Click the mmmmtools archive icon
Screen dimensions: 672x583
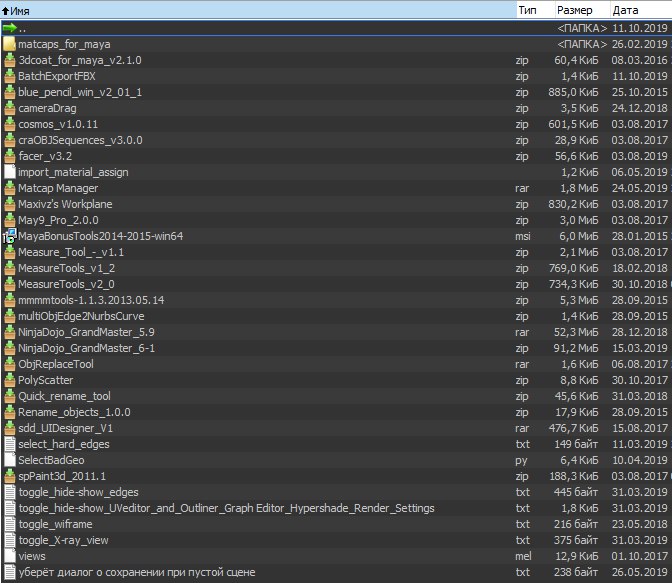[x=9, y=300]
